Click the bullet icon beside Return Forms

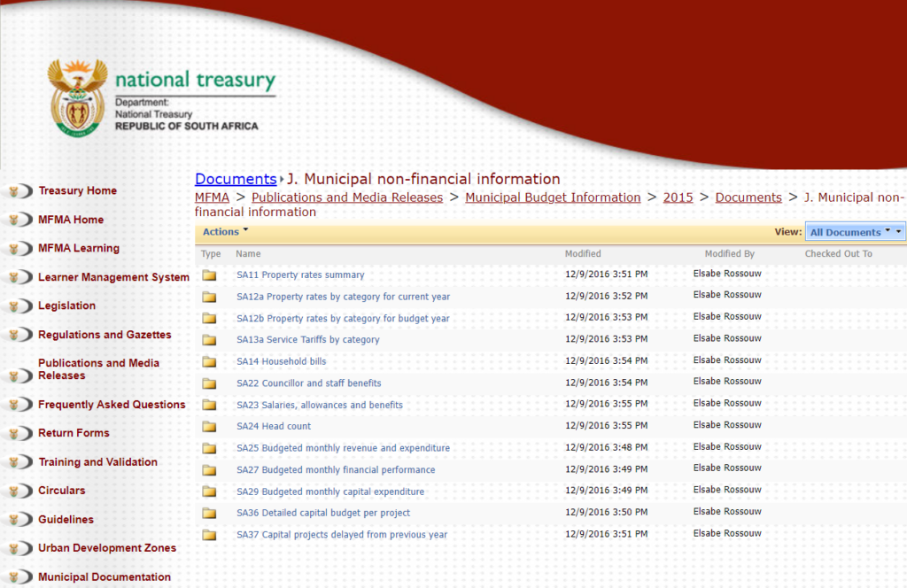[x=19, y=434]
